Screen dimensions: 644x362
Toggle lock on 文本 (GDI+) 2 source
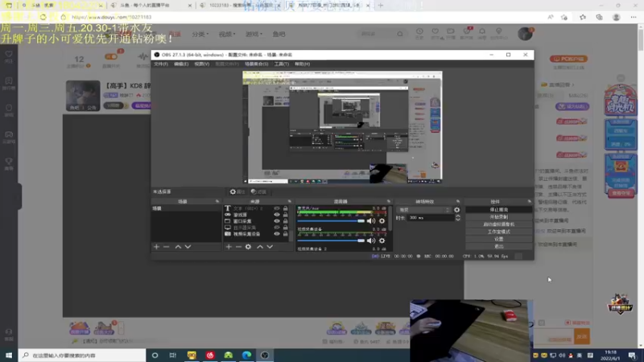[x=286, y=208]
